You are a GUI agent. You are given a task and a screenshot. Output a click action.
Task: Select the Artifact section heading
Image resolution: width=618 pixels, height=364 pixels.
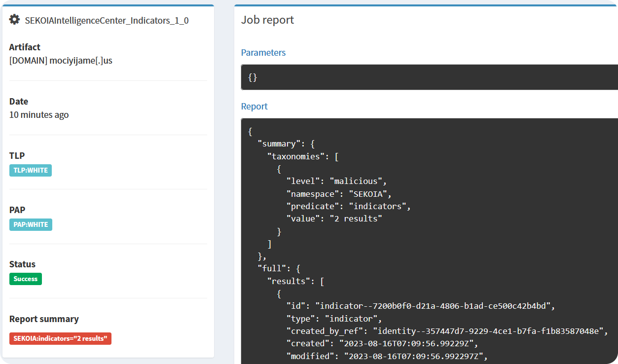click(x=24, y=47)
